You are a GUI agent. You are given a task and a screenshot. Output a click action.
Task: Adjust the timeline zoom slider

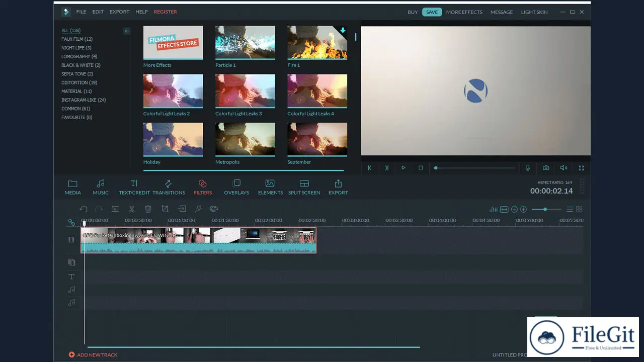point(546,209)
